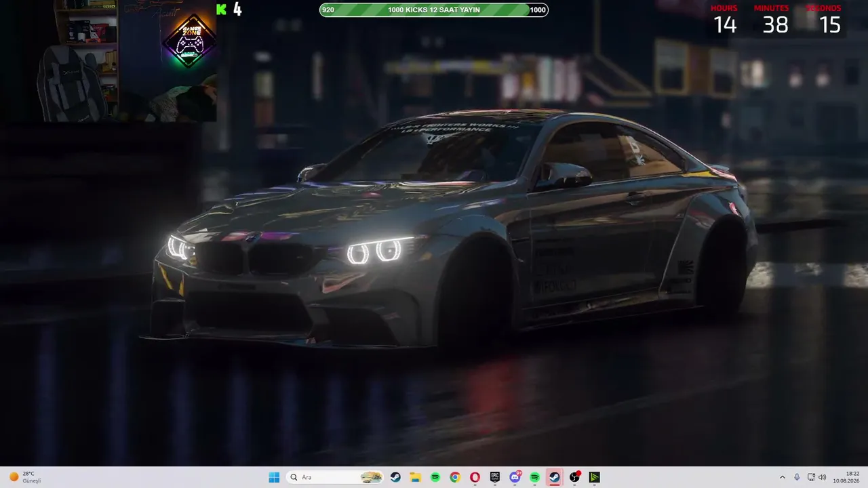The width and height of the screenshot is (868, 488).
Task: Click the Kick follower count 4
Action: tap(237, 9)
